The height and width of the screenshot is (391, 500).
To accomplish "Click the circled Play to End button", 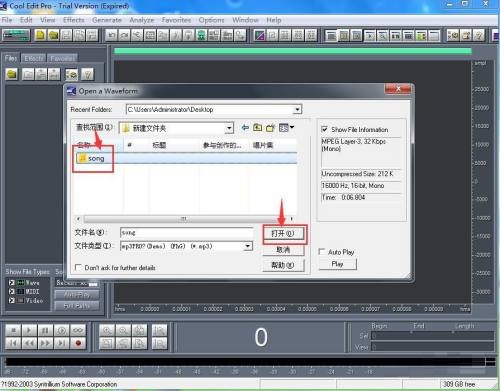I will coord(62,330).
